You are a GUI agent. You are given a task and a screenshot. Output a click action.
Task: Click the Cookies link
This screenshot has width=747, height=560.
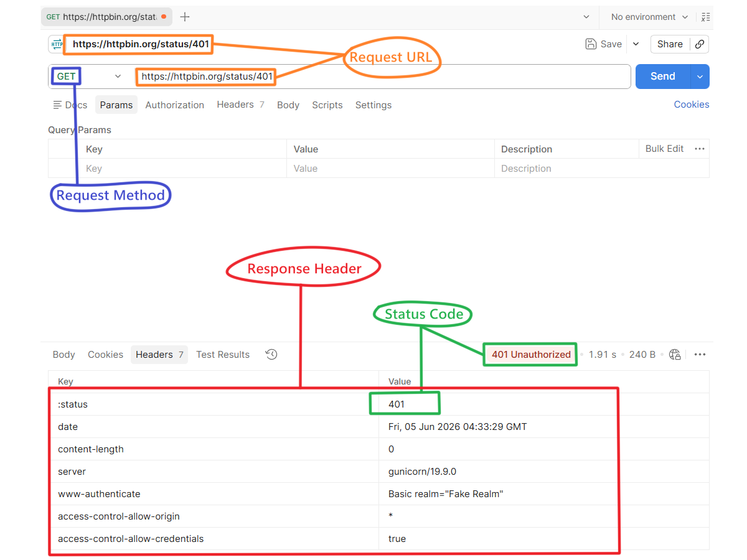[692, 105]
